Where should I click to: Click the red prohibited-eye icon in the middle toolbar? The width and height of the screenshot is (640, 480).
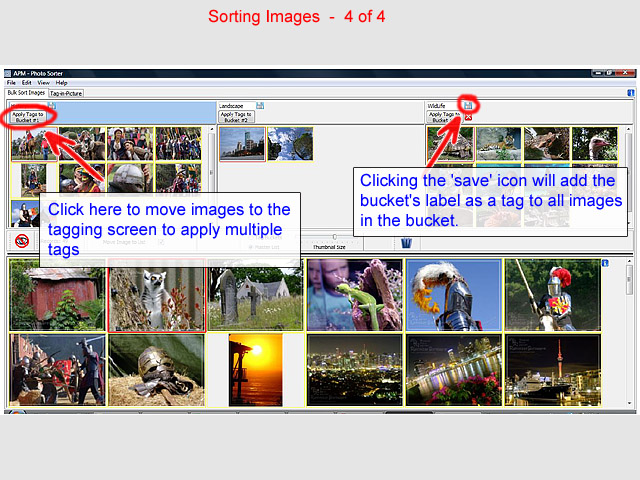click(22, 241)
